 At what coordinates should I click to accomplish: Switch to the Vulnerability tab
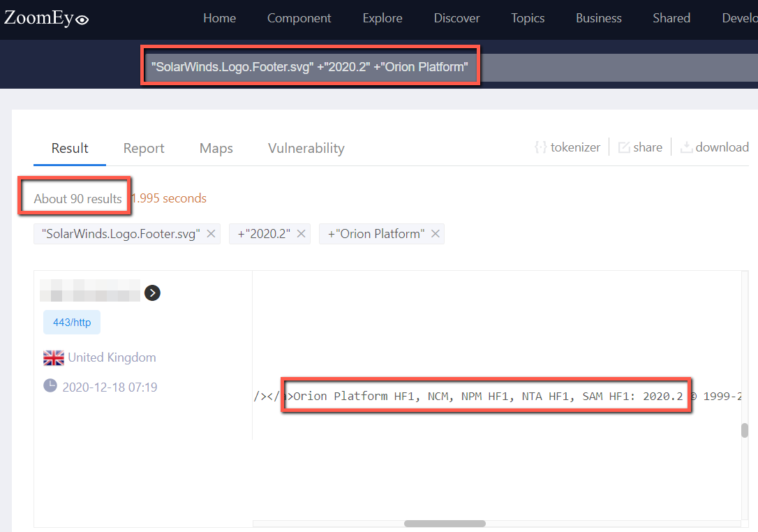(x=306, y=148)
